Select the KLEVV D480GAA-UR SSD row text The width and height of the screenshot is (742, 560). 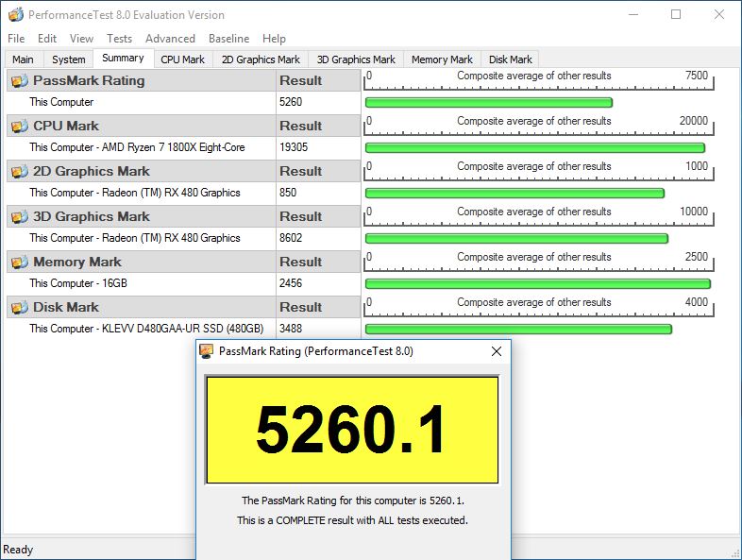tap(146, 329)
